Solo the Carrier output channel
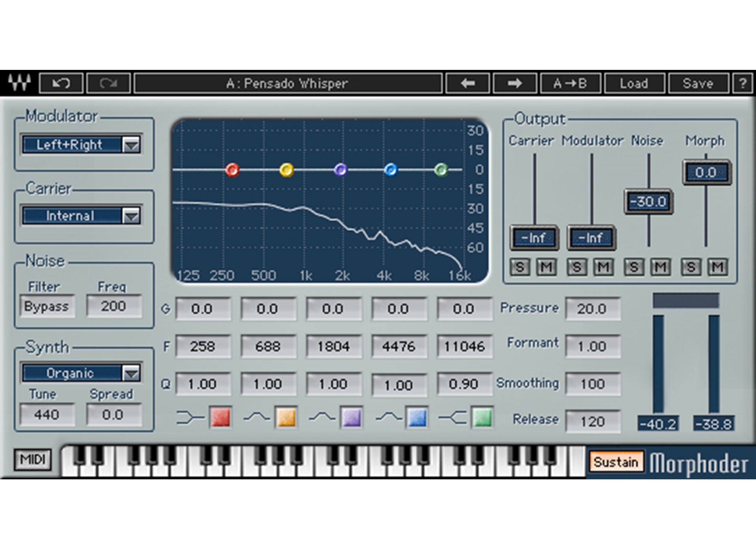The image size is (756, 550). click(520, 267)
